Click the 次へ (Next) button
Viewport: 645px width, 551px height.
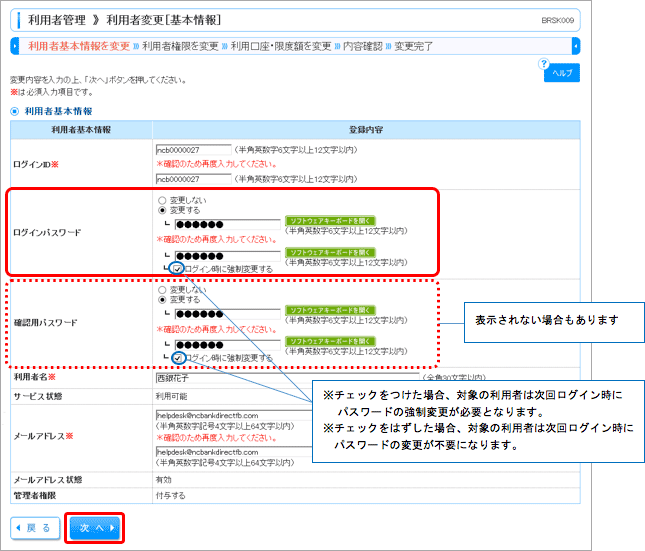coord(95,528)
